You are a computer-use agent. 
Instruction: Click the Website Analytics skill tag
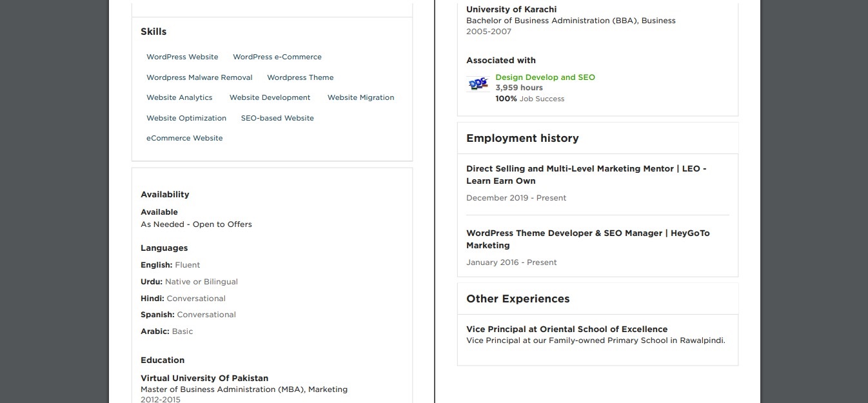[x=179, y=97]
